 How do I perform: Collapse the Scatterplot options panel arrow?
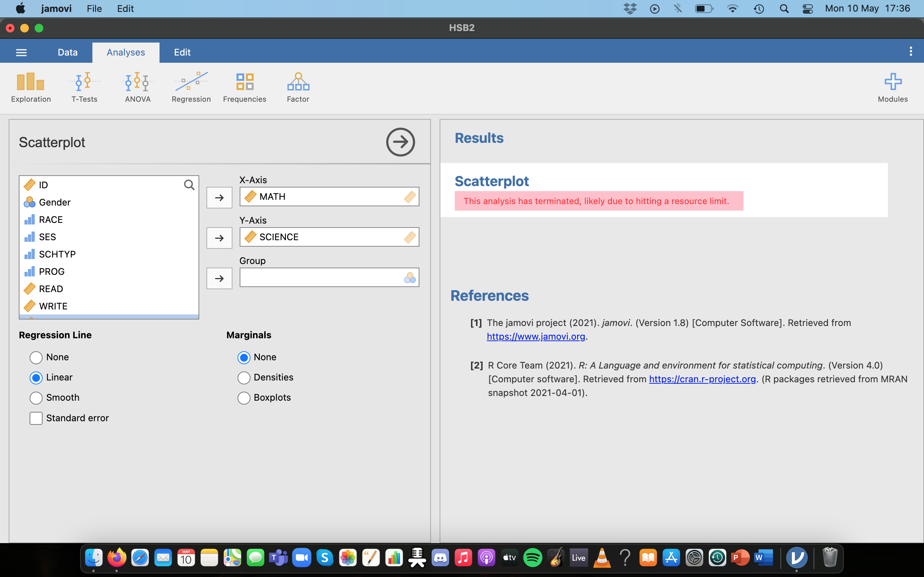[400, 142]
